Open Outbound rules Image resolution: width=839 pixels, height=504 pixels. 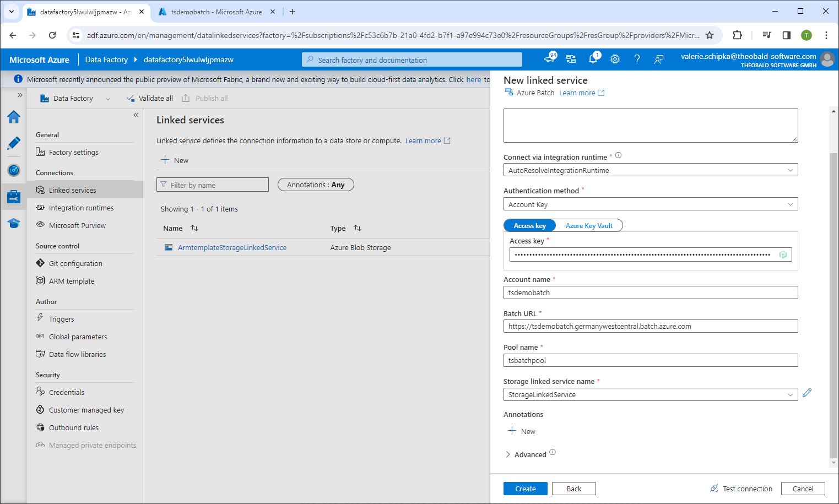(x=73, y=427)
